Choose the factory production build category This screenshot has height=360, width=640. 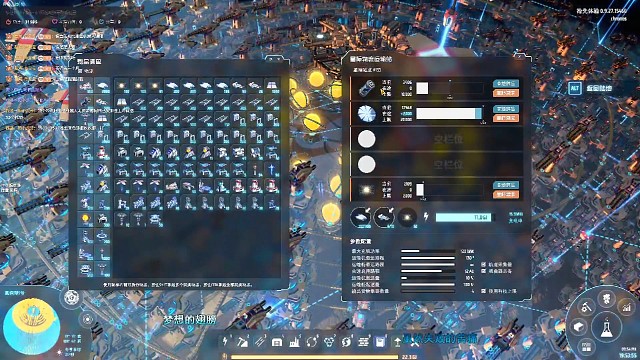point(294,342)
